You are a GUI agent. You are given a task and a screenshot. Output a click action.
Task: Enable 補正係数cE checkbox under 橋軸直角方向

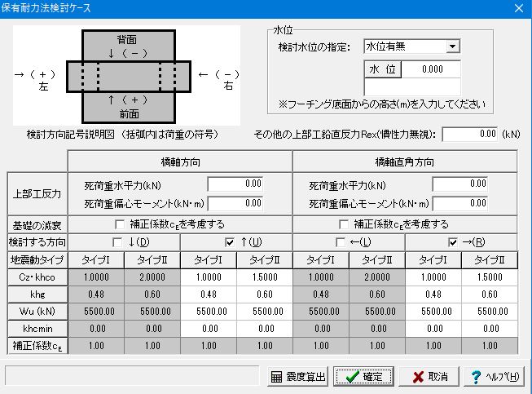pos(344,224)
